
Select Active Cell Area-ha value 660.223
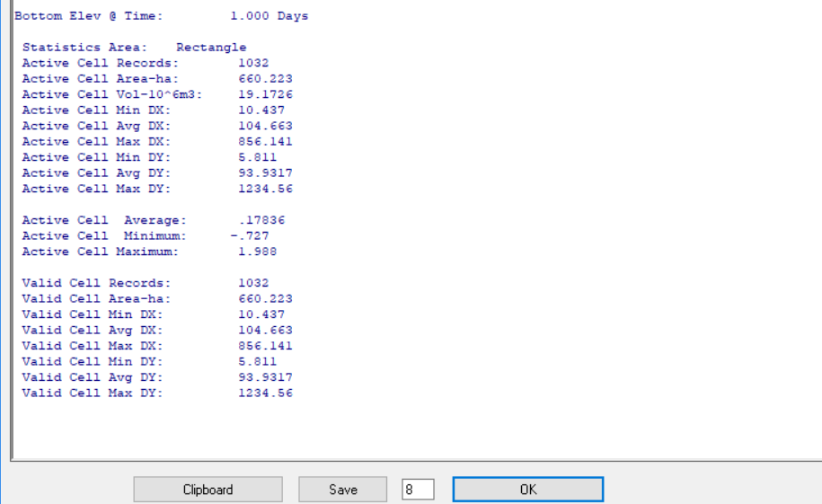[x=265, y=79]
